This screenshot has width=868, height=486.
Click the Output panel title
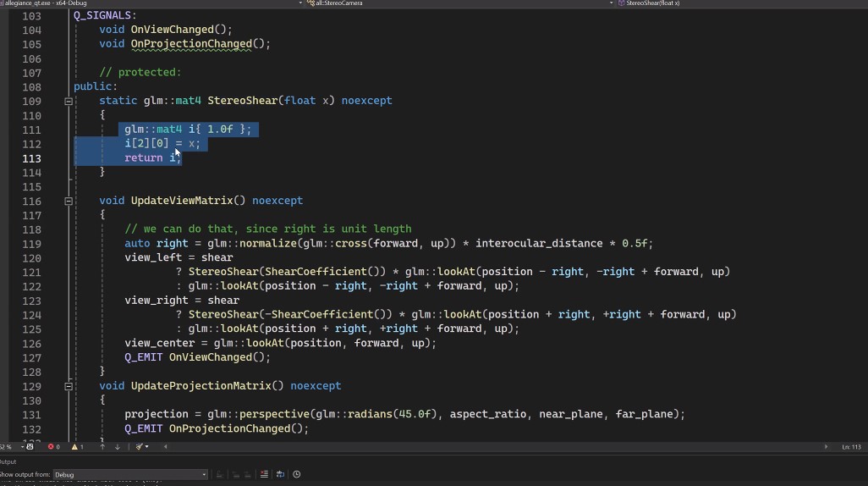8,461
